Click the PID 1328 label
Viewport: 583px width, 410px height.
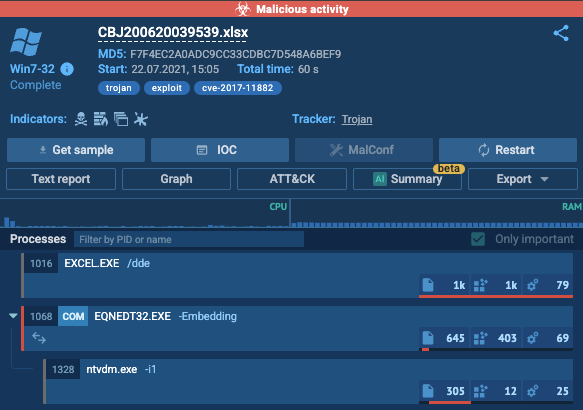pos(63,369)
